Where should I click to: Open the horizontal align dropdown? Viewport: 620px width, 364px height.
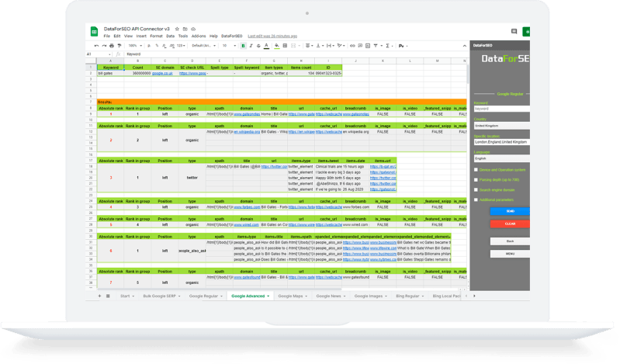[x=308, y=46]
